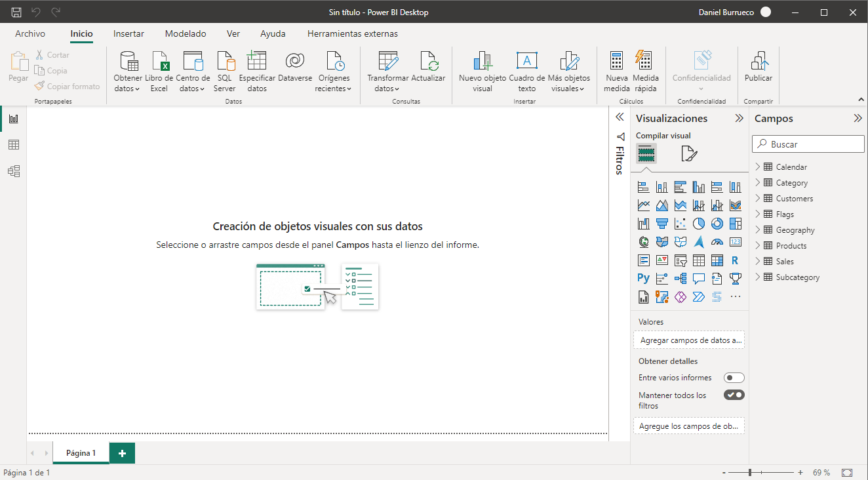
Task: Click the Publicar button
Action: [x=759, y=68]
